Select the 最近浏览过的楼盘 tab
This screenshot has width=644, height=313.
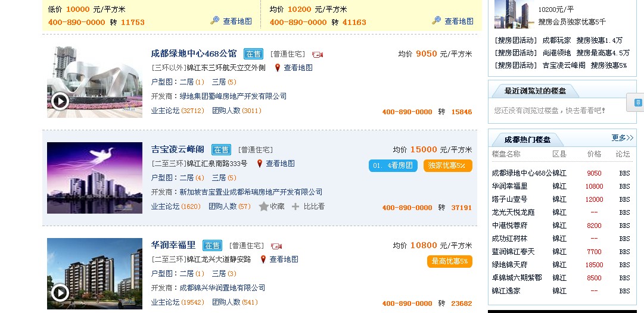tap(535, 91)
